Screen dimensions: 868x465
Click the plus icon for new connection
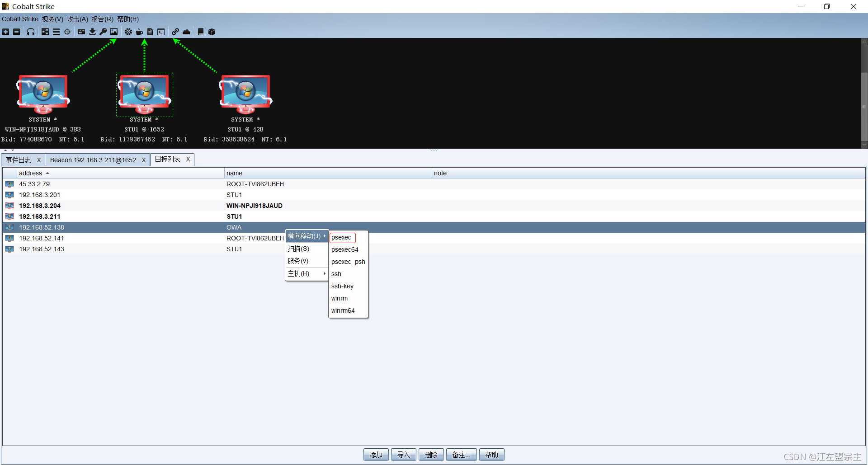[5, 32]
